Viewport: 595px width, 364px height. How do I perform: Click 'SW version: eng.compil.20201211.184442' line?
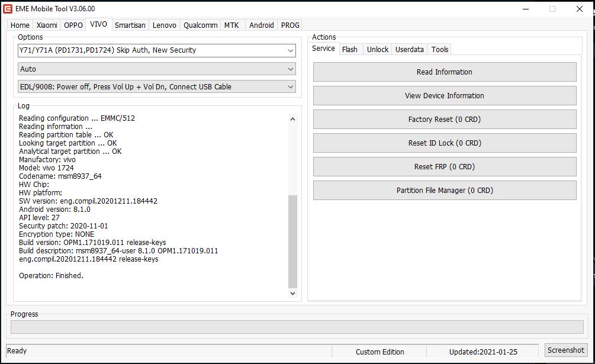click(88, 201)
